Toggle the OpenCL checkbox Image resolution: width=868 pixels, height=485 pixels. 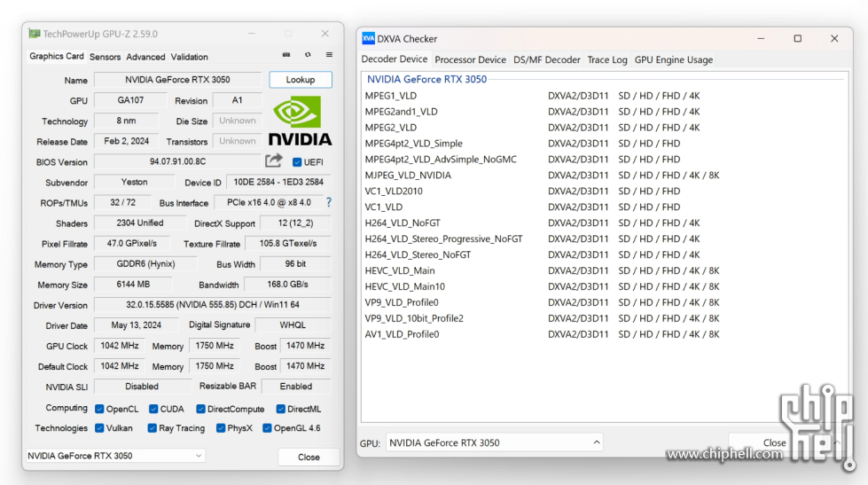(x=99, y=409)
